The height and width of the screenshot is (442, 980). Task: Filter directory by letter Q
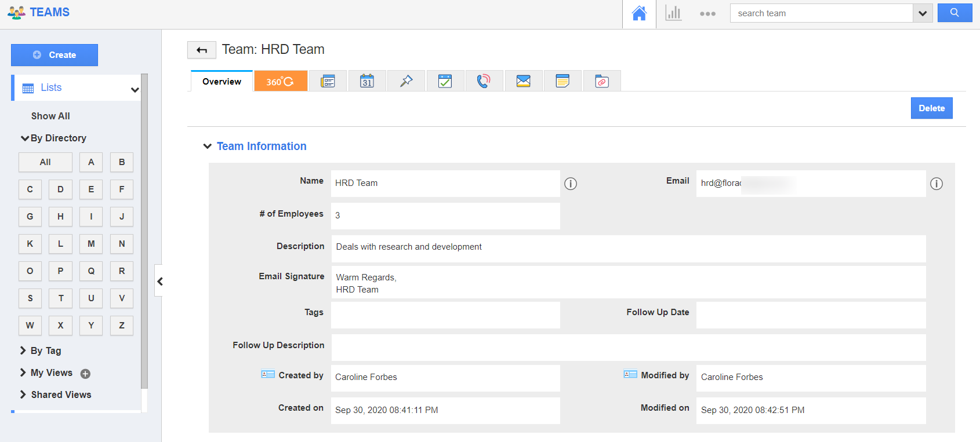pyautogui.click(x=91, y=271)
